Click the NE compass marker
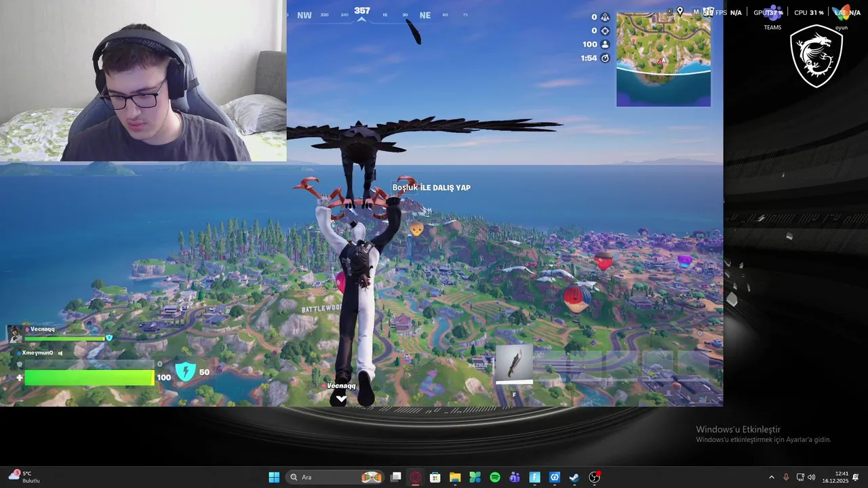Viewport: 868px width, 488px height. (x=425, y=15)
